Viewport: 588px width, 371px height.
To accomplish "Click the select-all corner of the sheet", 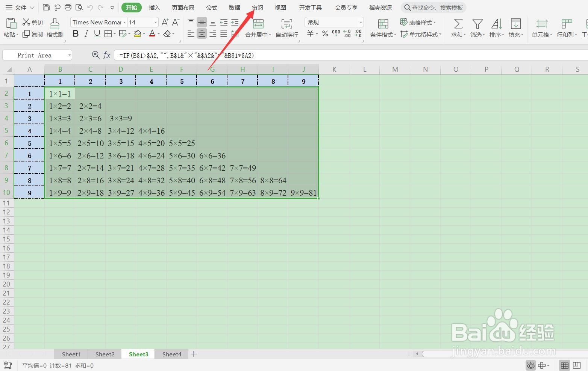I will pos(7,69).
